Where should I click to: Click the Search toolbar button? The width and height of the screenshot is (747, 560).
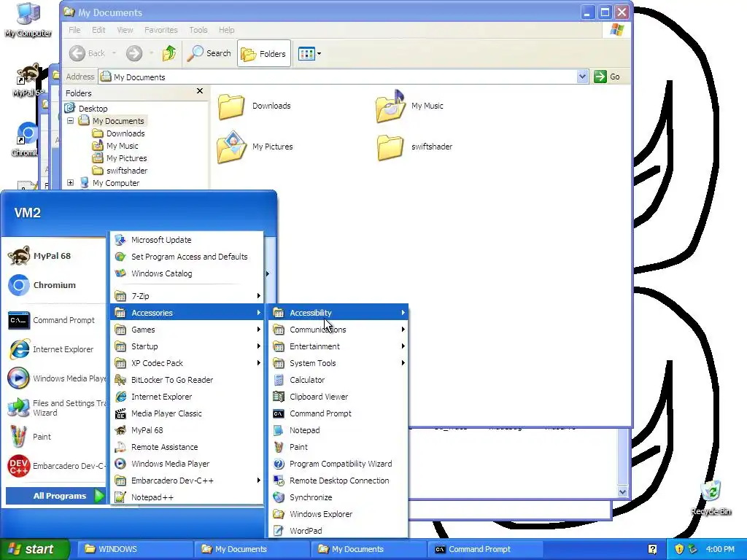pos(209,53)
